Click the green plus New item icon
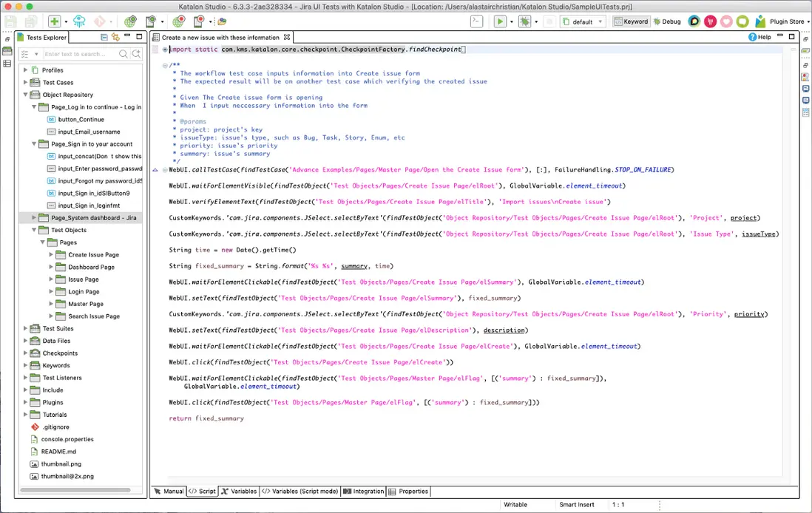The height and width of the screenshot is (513, 812). (54, 21)
